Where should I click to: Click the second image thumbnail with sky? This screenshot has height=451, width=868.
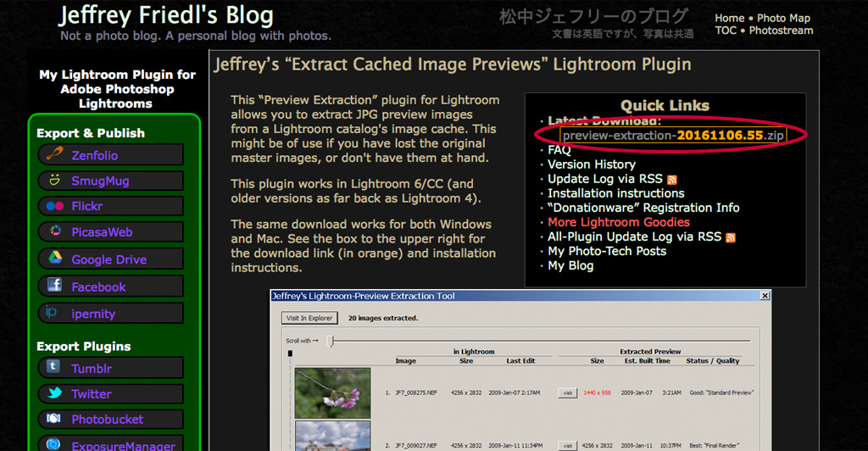click(332, 436)
